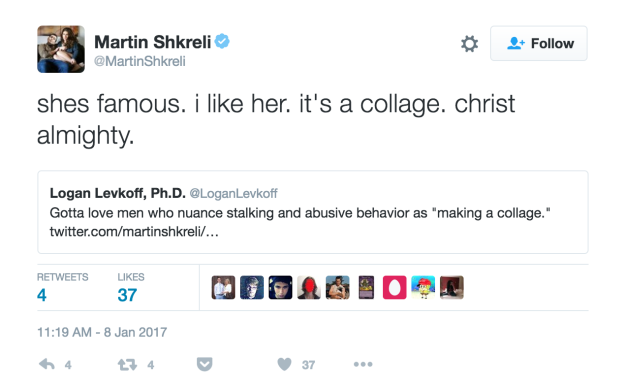Open the tweet timestamp 11:19 AM link
This screenshot has height=381, width=625.
pos(102,332)
